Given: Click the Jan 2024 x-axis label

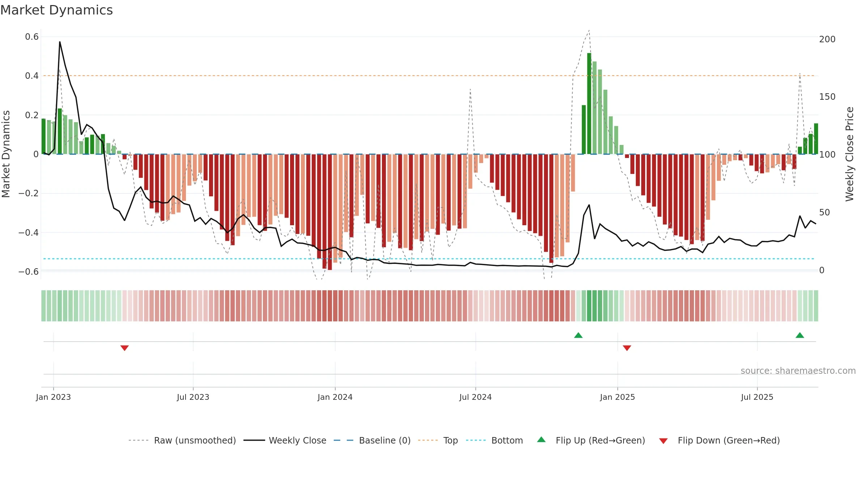Looking at the screenshot, I should [335, 397].
